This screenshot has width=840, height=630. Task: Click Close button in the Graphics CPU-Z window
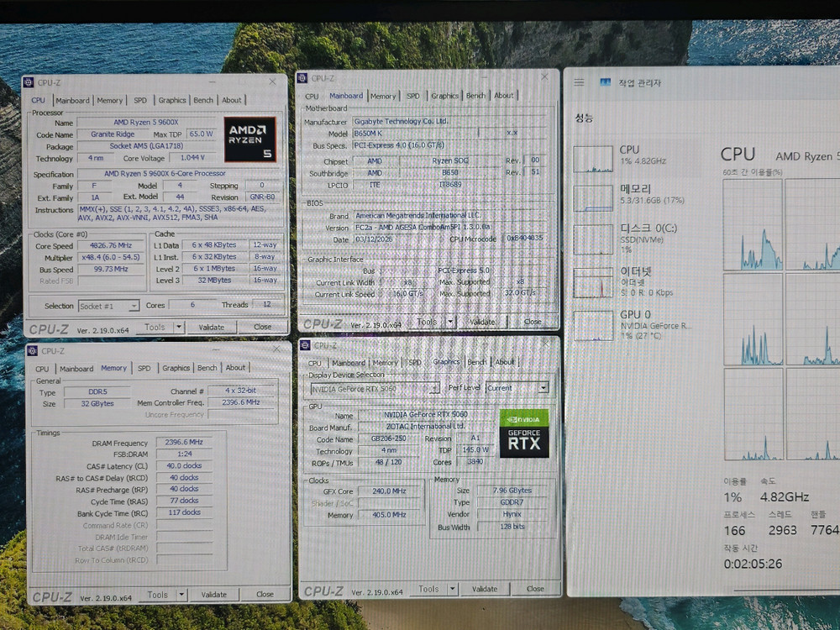535,588
